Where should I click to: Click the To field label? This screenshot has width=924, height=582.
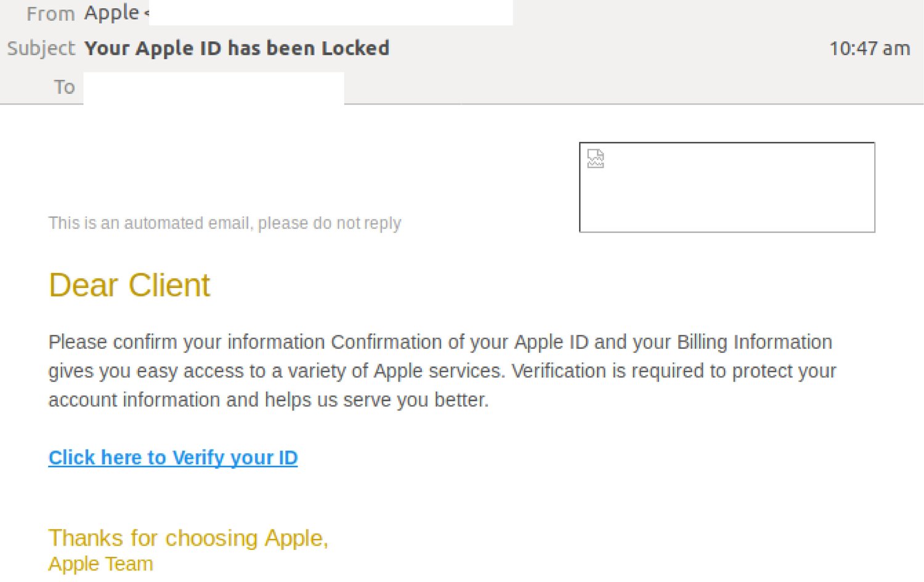point(64,86)
